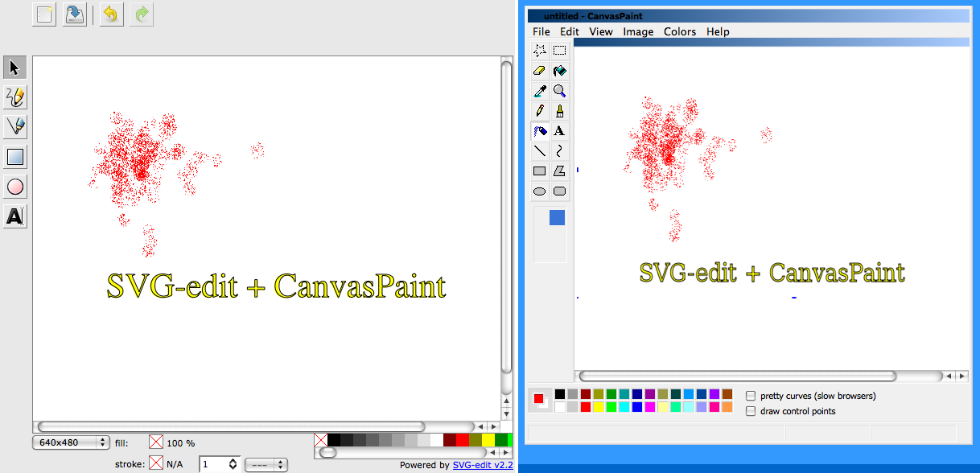Screen dimensions: 980x473
Task: Click the New document icon in SVG-edit
Action: (x=44, y=14)
